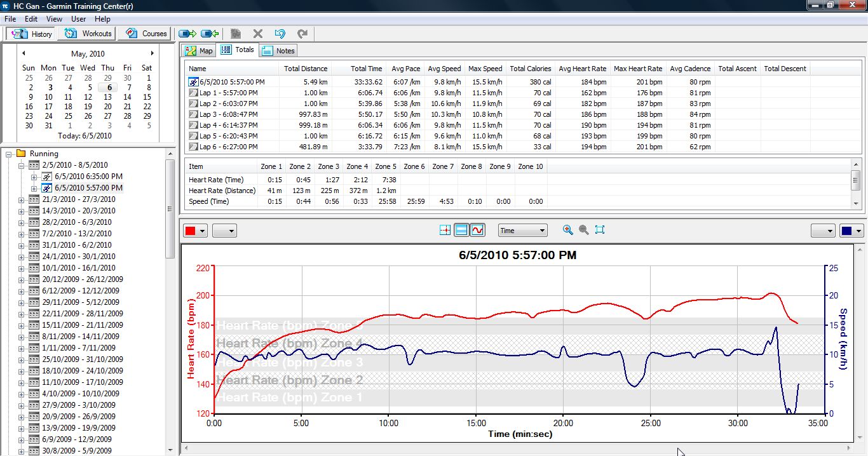Open the red left-axis color dropdown
868x456 pixels.
tap(195, 231)
